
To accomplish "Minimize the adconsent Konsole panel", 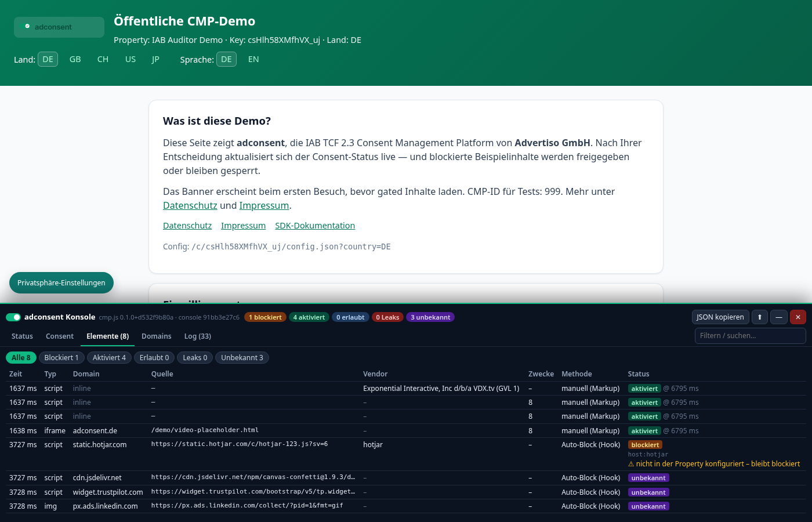I will pos(779,317).
